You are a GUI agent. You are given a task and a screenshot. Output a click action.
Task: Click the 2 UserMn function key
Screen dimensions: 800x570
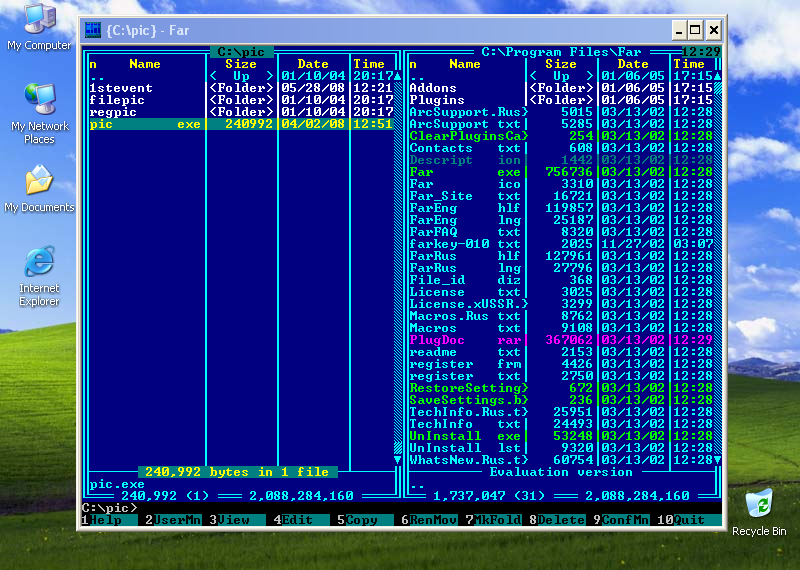[173, 520]
